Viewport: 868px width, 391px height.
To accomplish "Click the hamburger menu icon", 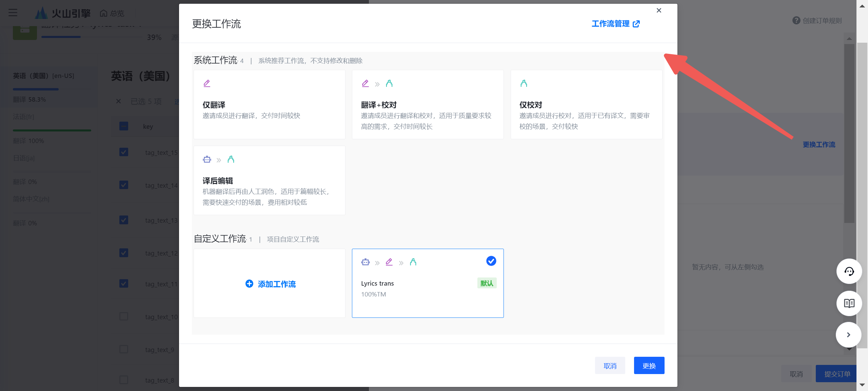I will [x=13, y=13].
